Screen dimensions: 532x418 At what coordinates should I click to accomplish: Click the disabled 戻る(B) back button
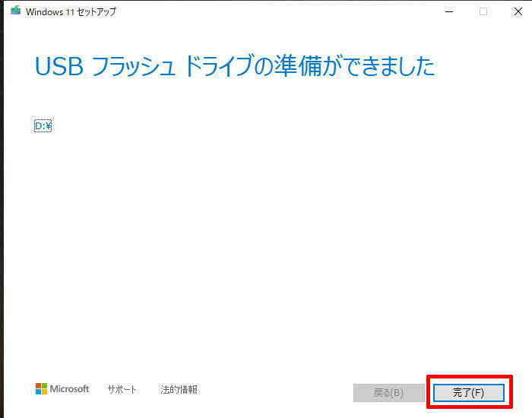tap(388, 393)
